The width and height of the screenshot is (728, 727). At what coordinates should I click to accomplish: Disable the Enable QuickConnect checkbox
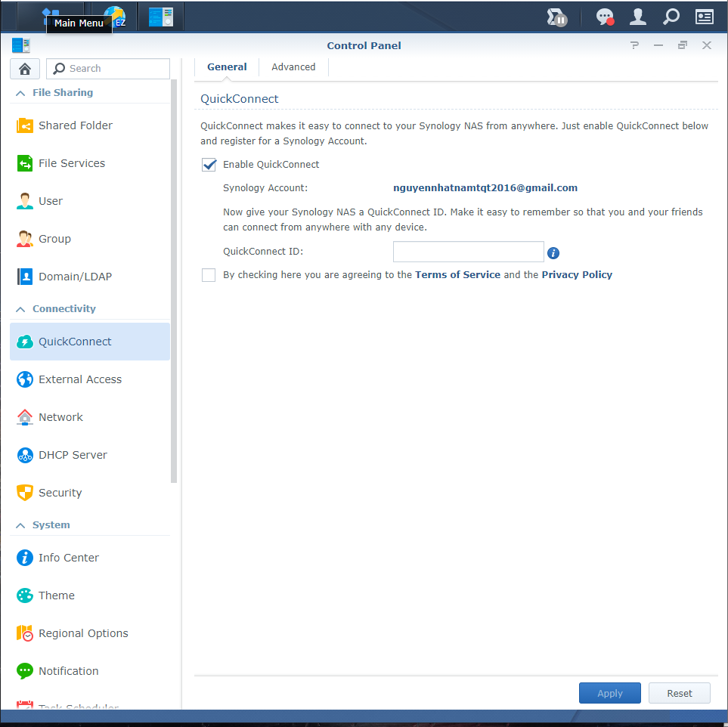209,164
